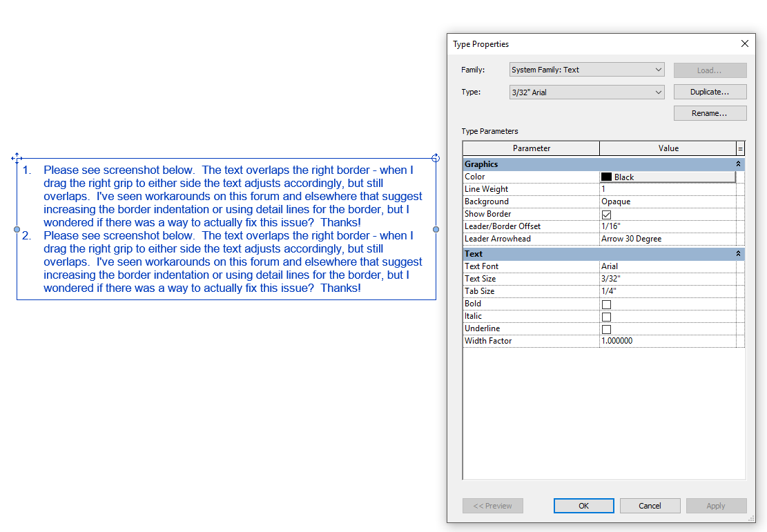Click the right middle drag grip circle

point(436,228)
